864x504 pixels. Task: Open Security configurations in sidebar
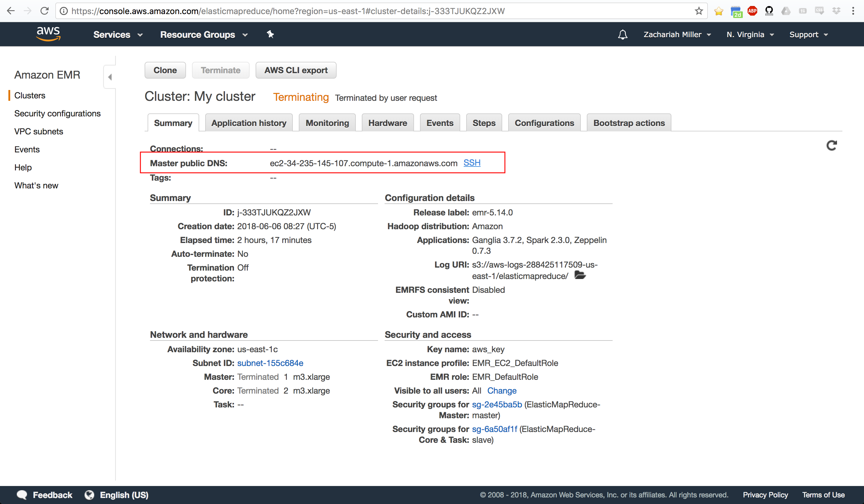pyautogui.click(x=57, y=113)
